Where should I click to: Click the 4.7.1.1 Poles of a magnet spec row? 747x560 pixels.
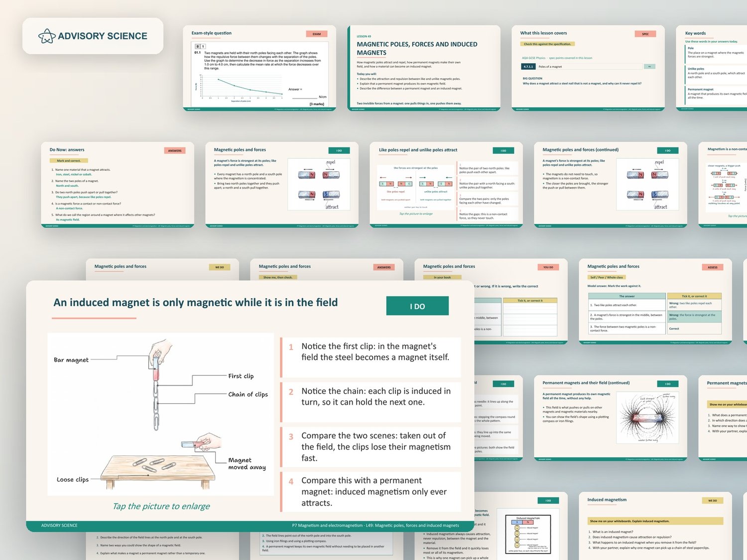click(588, 66)
